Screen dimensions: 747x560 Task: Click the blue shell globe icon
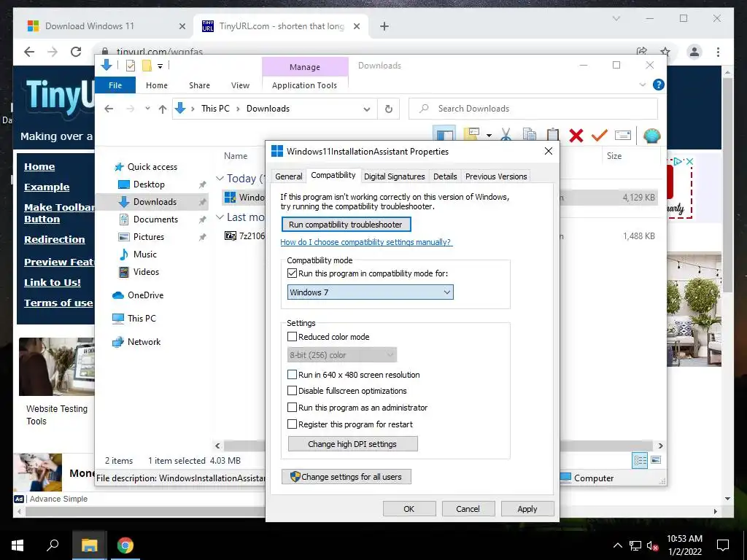click(x=651, y=136)
